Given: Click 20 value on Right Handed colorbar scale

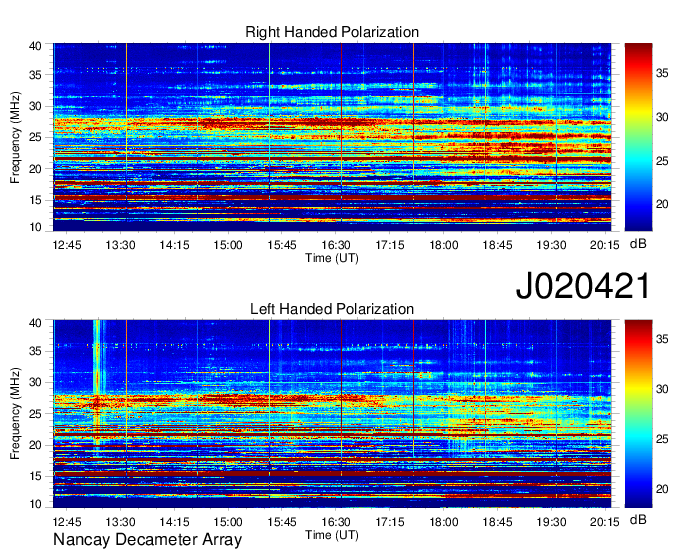Looking at the screenshot, I should pos(662,204).
